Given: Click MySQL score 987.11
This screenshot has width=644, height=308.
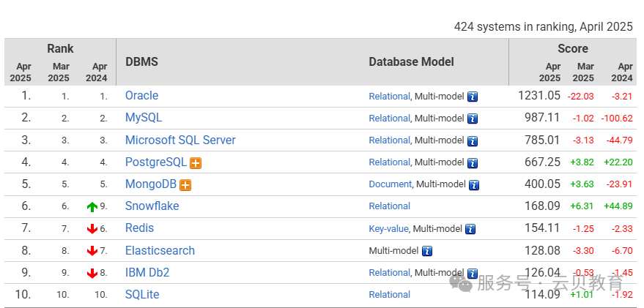Looking at the screenshot, I should tap(542, 118).
